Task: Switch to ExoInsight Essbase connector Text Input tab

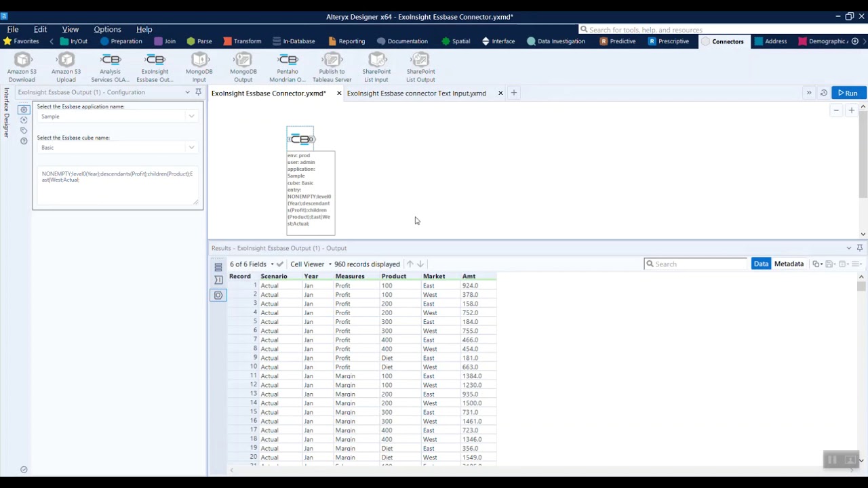Action: coord(416,93)
